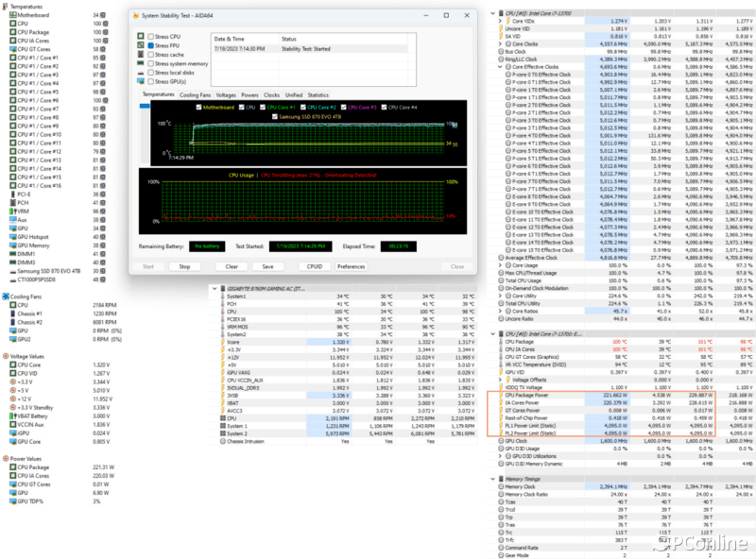Click the Test Started time field
This screenshot has height=559, width=756.
301,246
